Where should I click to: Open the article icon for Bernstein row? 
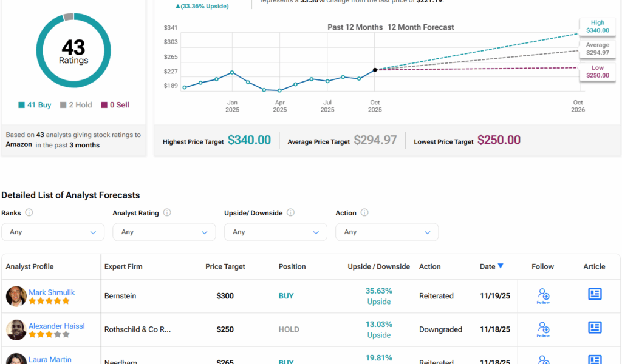[595, 294]
